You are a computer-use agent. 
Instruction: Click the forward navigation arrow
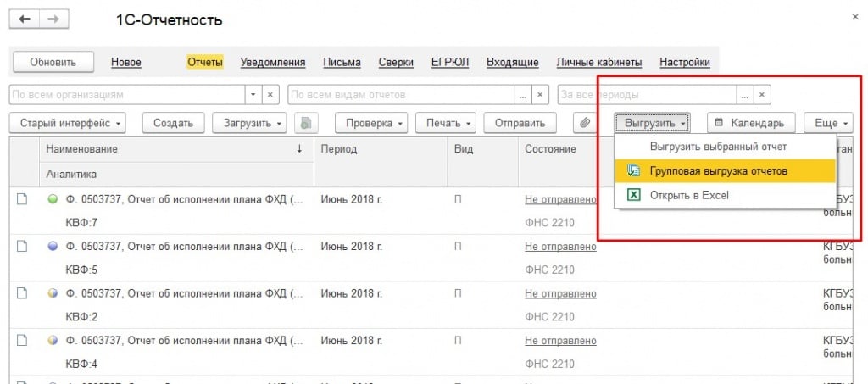tap(53, 19)
